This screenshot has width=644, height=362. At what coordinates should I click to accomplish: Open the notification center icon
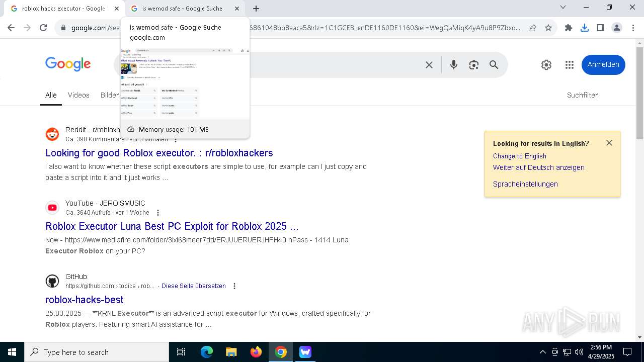click(627, 352)
